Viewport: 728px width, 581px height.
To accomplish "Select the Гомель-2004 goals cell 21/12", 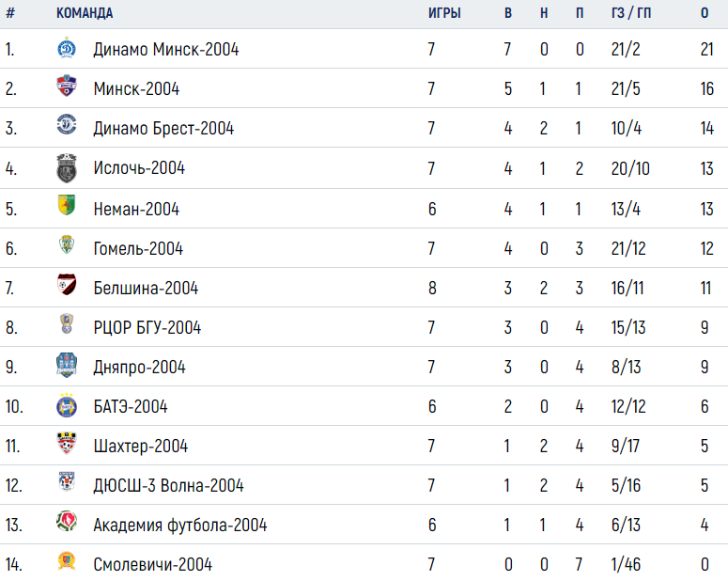I will click(628, 249).
